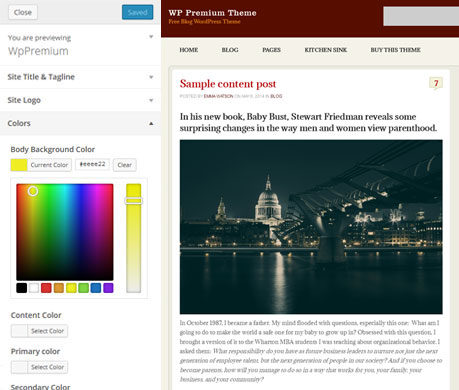Screen dimensions: 459x390
Task: Click author link Emma Watson
Action: coord(218,96)
